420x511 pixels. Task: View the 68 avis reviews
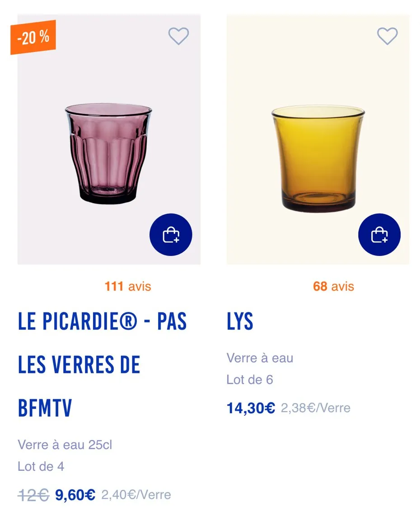[333, 286]
